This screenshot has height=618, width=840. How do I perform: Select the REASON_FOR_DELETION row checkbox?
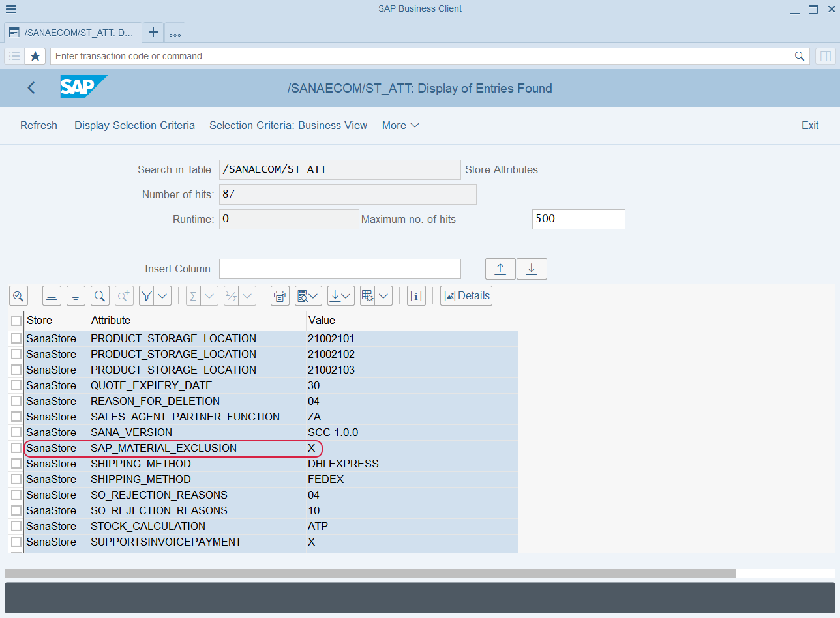click(x=16, y=401)
